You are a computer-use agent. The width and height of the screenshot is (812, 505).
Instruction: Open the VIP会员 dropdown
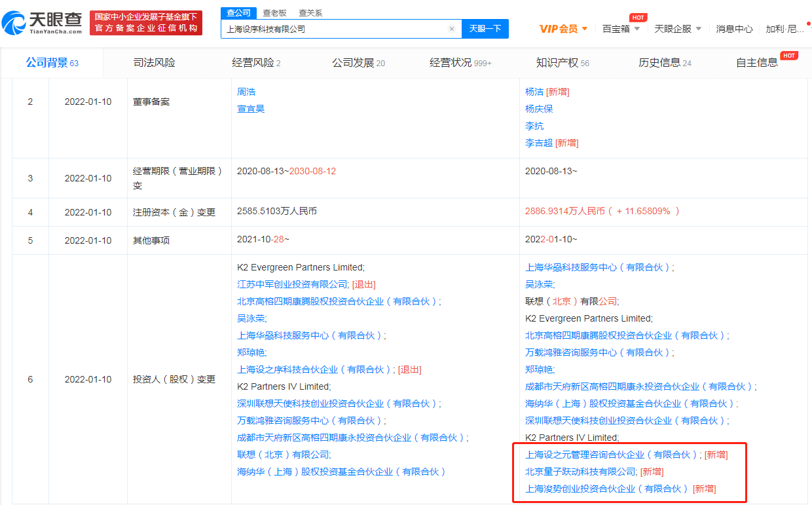pyautogui.click(x=563, y=29)
